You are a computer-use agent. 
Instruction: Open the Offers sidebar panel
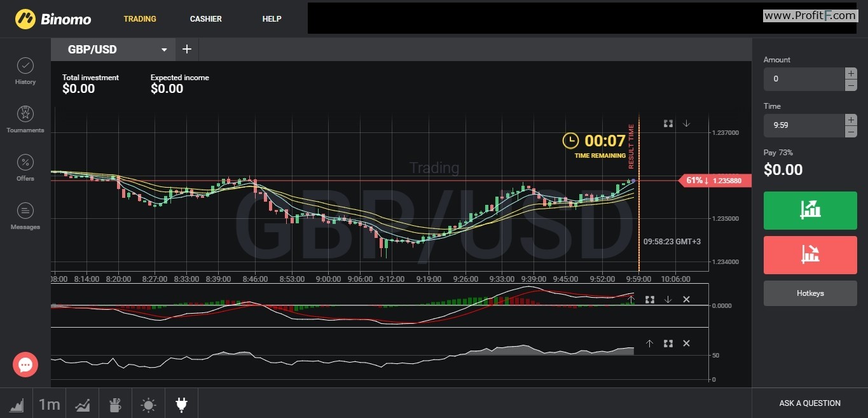(x=25, y=167)
